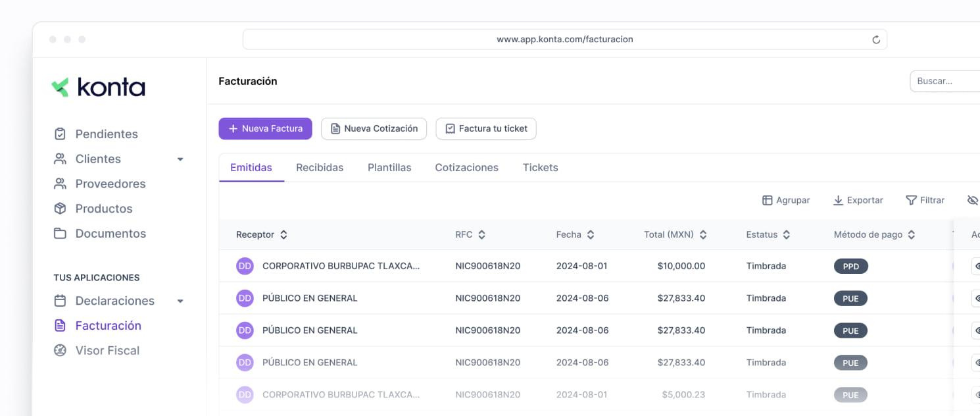The height and width of the screenshot is (416, 980).
Task: Toggle hidden columns eye-slash icon
Action: [x=973, y=200]
